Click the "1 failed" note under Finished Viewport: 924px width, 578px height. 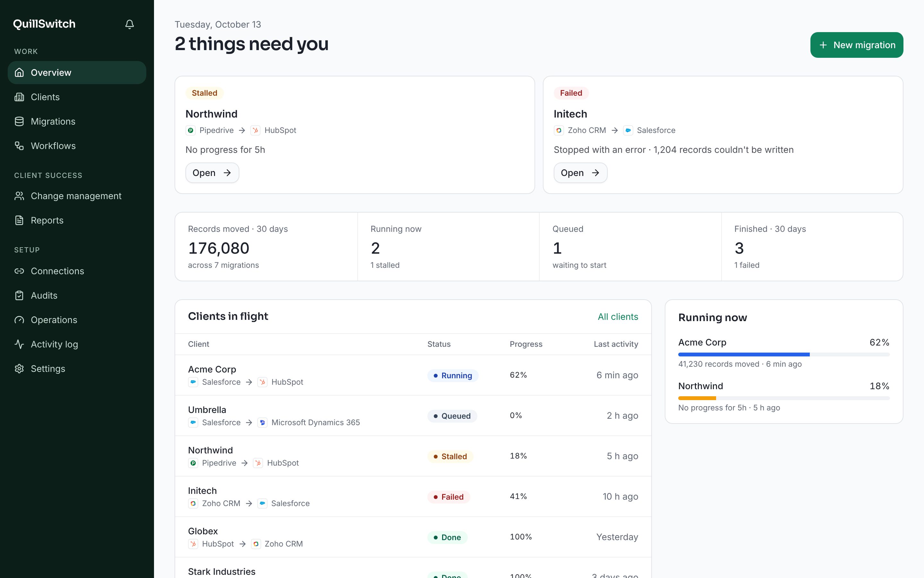747,265
